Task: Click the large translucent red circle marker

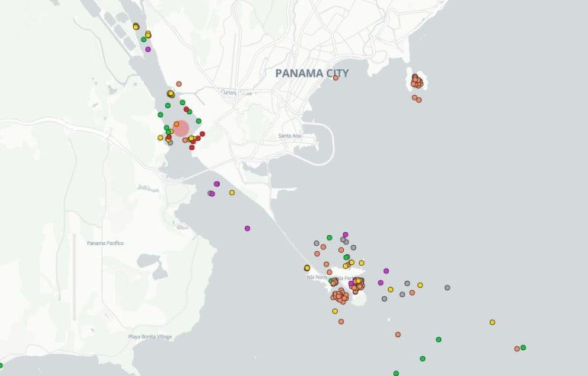Action: tap(181, 128)
